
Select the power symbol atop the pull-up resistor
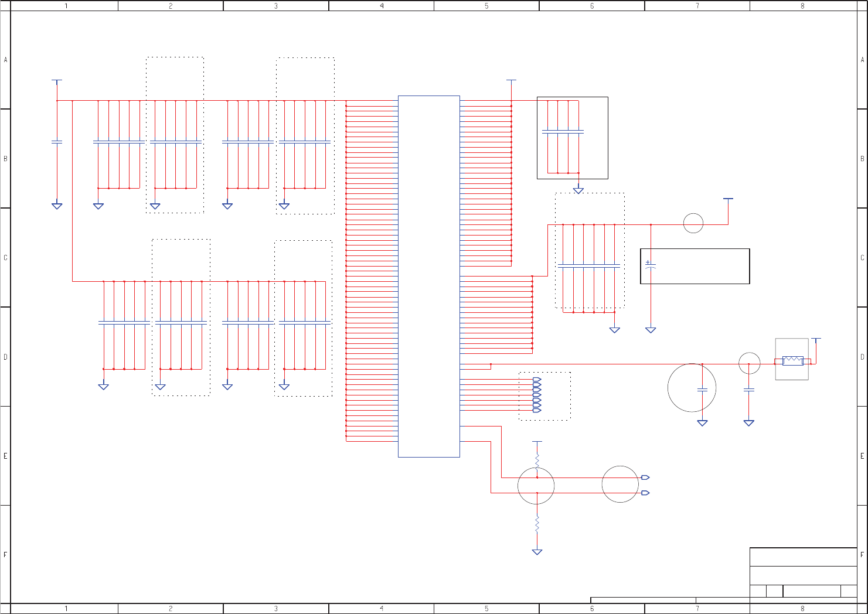coord(537,442)
